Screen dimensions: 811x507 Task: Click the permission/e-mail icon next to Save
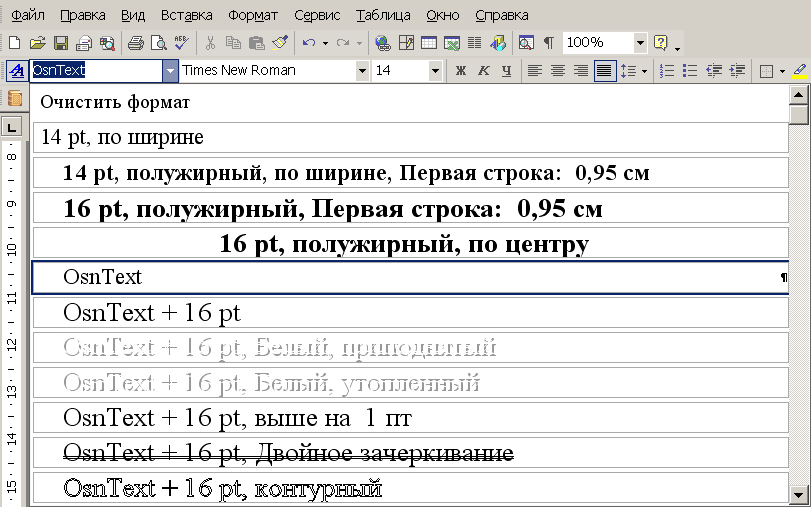pyautogui.click(x=84, y=43)
